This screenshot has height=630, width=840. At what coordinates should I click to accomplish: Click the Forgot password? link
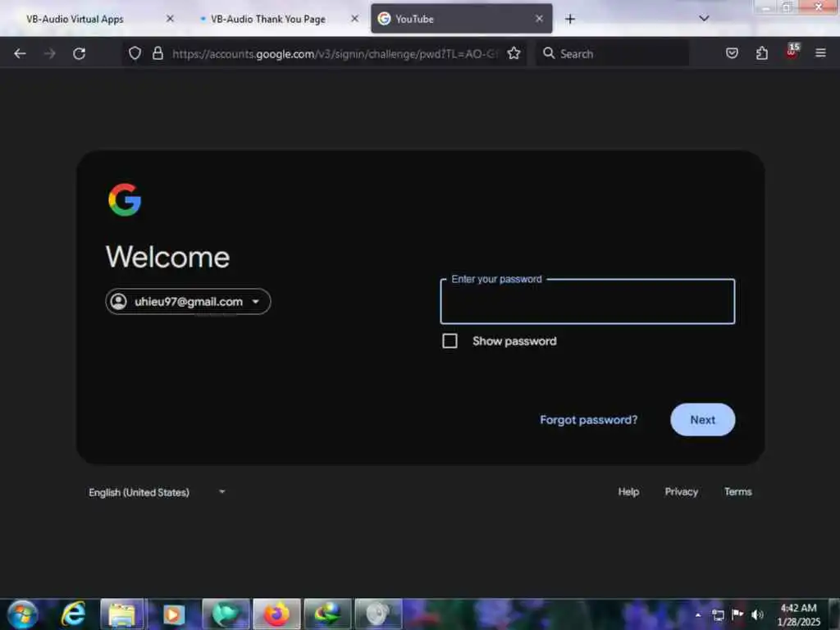click(x=589, y=419)
